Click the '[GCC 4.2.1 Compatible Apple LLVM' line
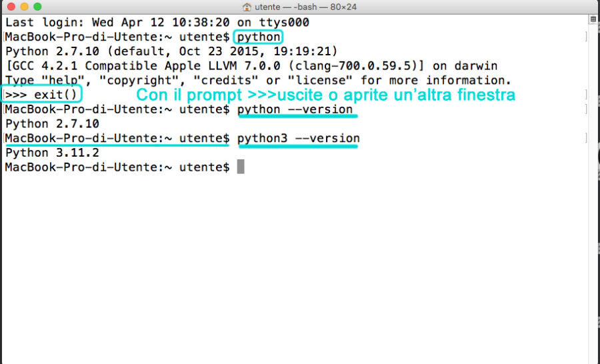The width and height of the screenshot is (600, 364). [251, 66]
